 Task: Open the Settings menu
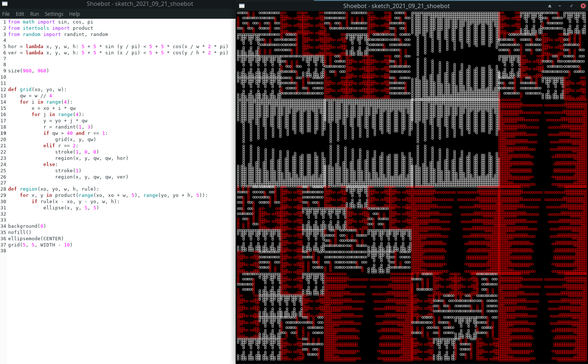click(x=54, y=14)
